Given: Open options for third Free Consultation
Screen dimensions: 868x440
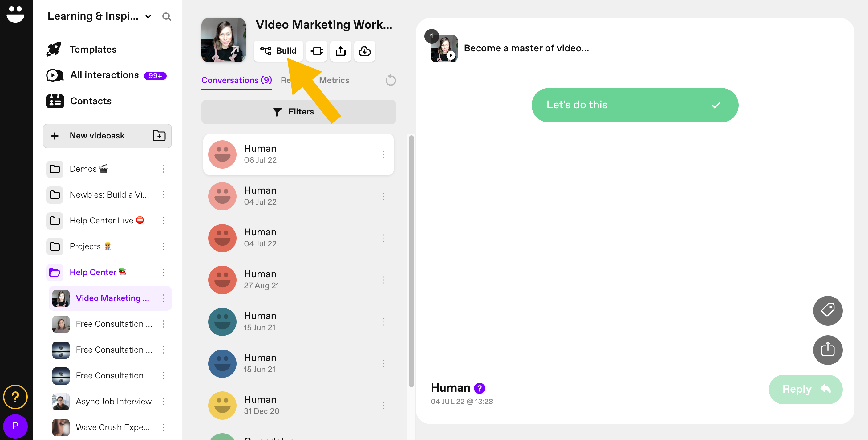Looking at the screenshot, I should (x=163, y=376).
